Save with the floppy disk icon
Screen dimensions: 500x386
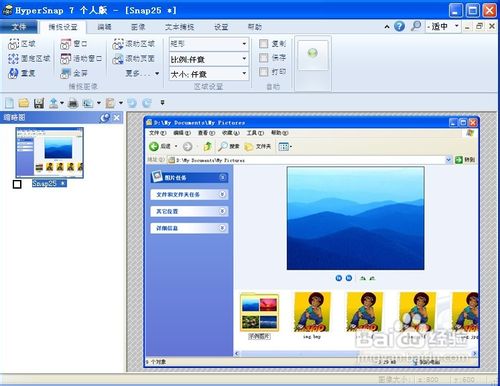[39, 103]
